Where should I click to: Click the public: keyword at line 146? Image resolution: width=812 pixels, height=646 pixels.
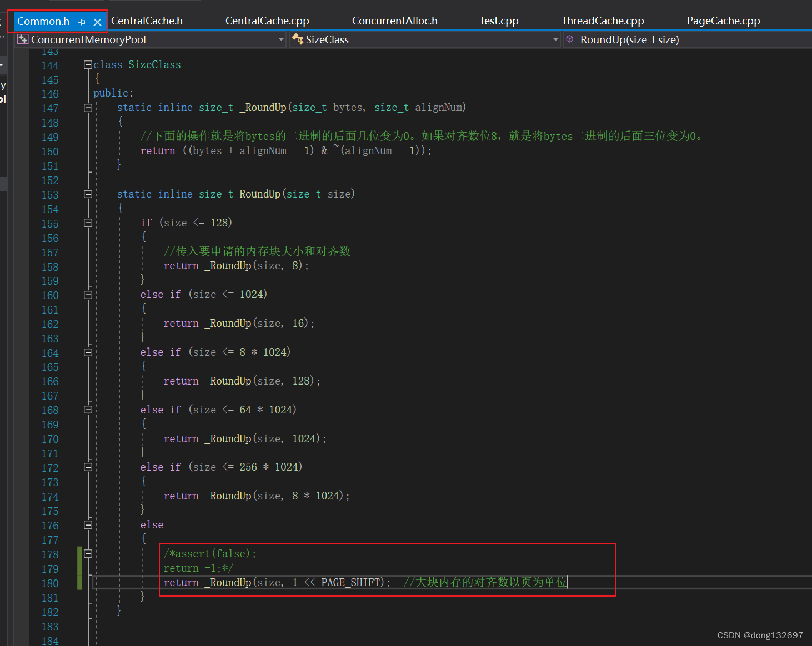click(x=113, y=93)
